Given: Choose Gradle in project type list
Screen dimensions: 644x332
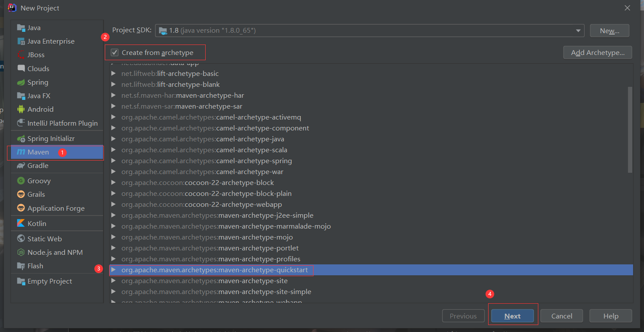Looking at the screenshot, I should click(x=57, y=165).
